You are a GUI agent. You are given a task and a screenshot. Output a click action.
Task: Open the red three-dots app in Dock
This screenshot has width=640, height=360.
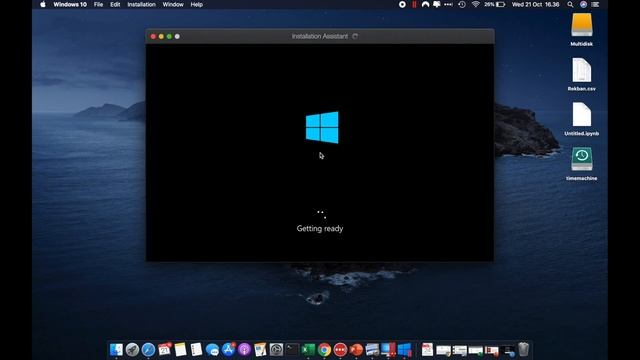pos(340,350)
